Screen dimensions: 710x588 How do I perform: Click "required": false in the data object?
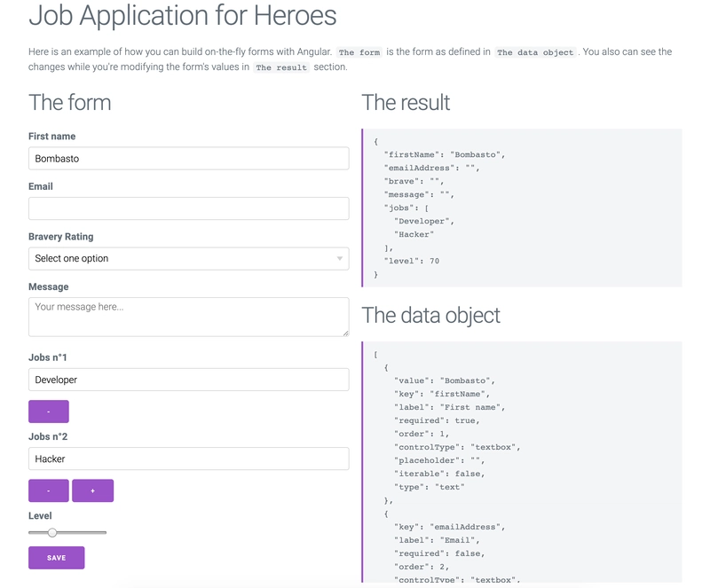(x=439, y=553)
